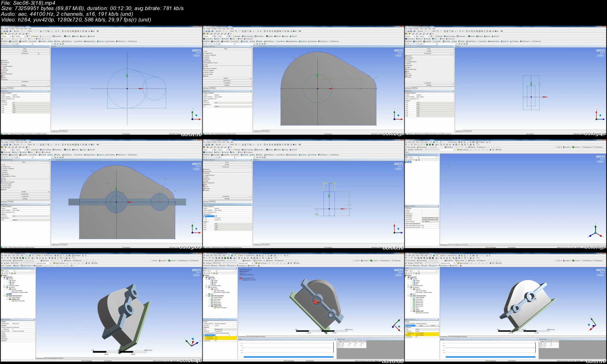Screen dimensions: 607x364
Task: Toggle Force [N] checkbox in 00:11:16 Tabular Data
Action: [x=551, y=342]
